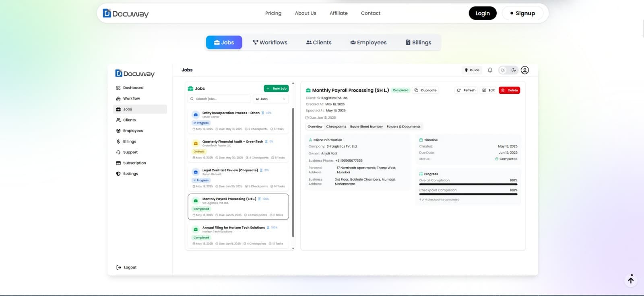Viewport: 644px width, 296px height.
Task: Select the Workflows feature tab
Action: pos(270,43)
